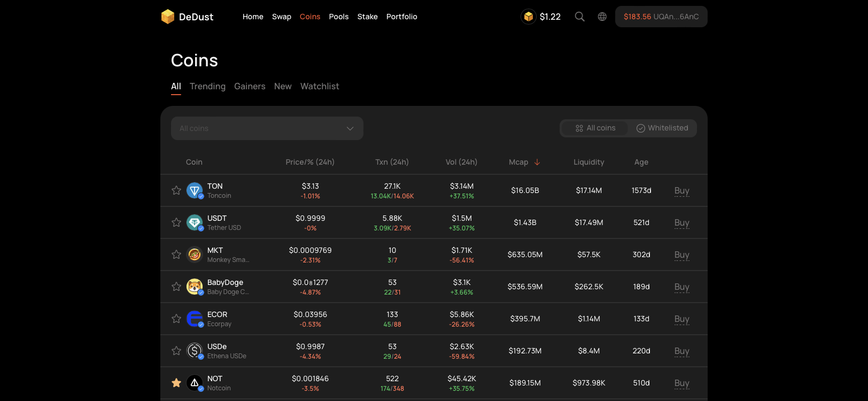This screenshot has width=868, height=401.
Task: Click the Notcoin coin logo
Action: click(195, 383)
